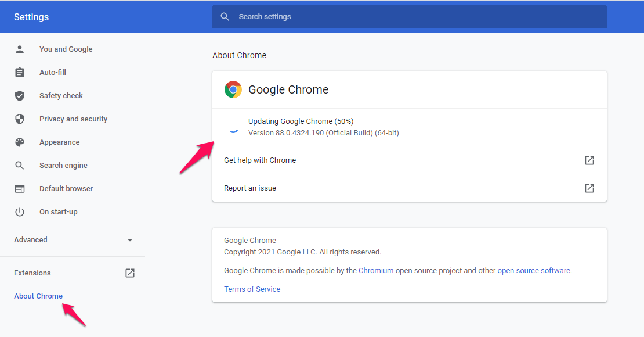Expand the Advanced section arrow
This screenshot has width=644, height=337.
coord(130,240)
